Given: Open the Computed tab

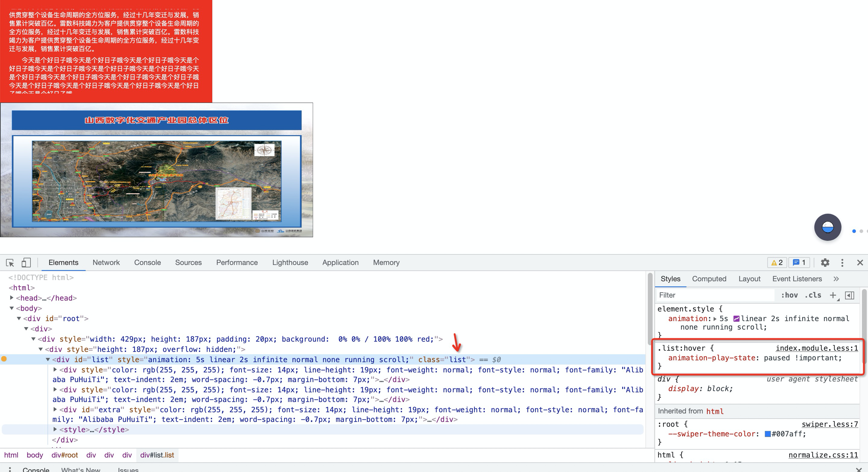Looking at the screenshot, I should coord(709,279).
